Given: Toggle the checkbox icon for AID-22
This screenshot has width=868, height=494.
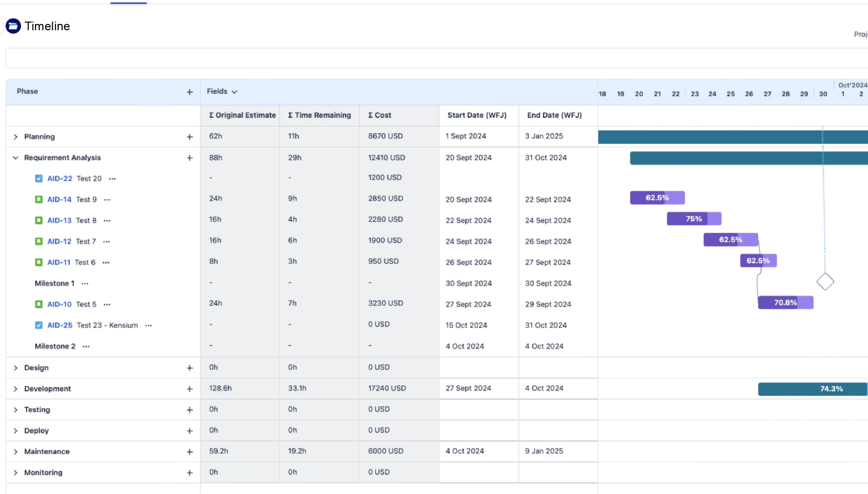Looking at the screenshot, I should point(39,178).
